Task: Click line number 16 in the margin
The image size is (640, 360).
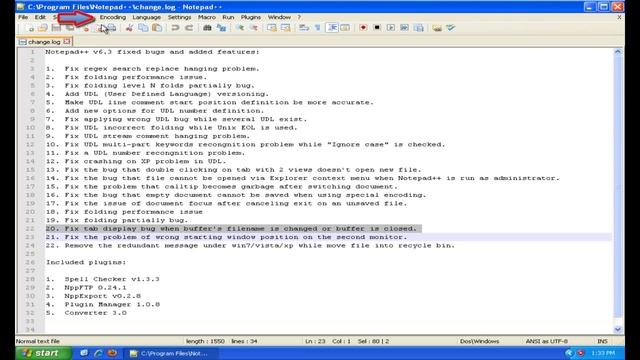Action: click(x=31, y=178)
